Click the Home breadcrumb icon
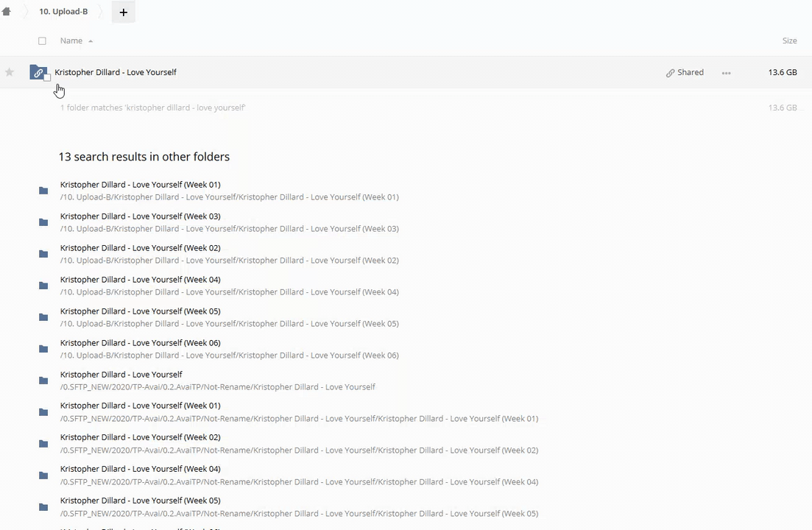 7,12
